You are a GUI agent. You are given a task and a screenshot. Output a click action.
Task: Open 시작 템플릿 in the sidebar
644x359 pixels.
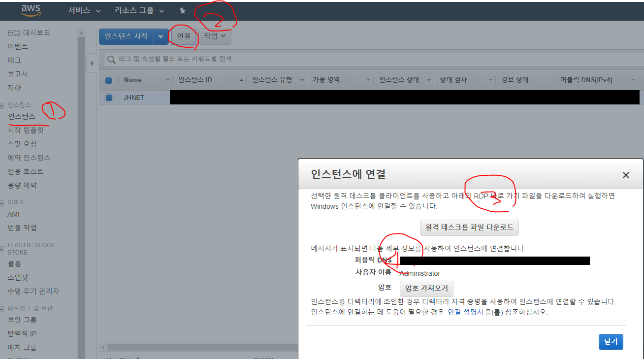click(x=26, y=130)
